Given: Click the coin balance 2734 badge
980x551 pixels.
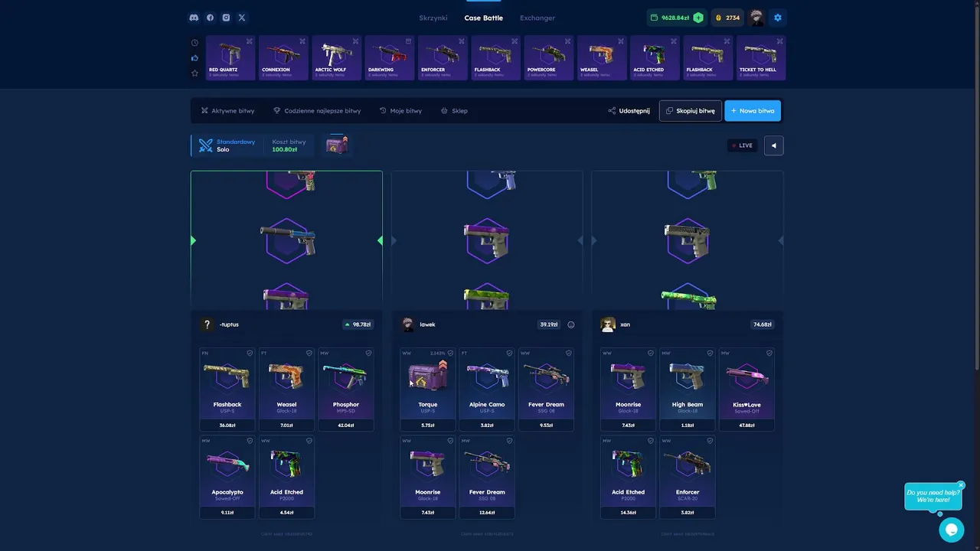Looking at the screenshot, I should point(727,18).
